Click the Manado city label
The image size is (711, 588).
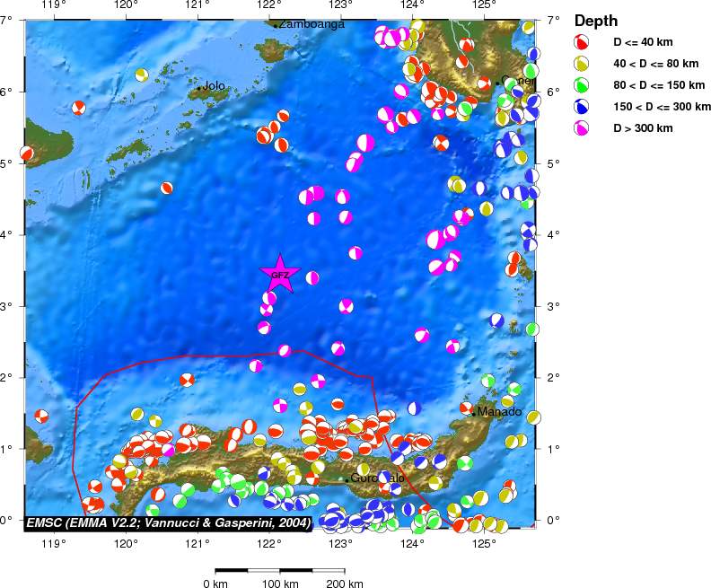[x=499, y=412]
